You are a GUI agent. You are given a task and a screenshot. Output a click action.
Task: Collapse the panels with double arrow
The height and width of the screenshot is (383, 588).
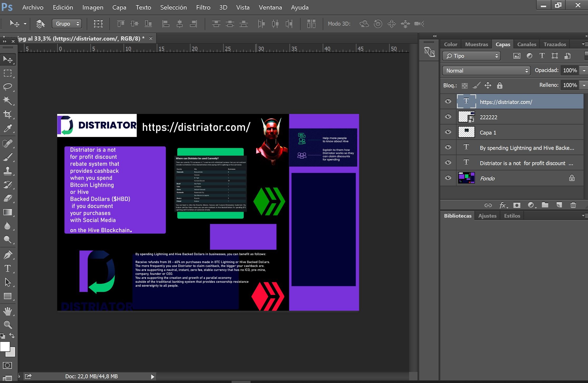(x=435, y=36)
